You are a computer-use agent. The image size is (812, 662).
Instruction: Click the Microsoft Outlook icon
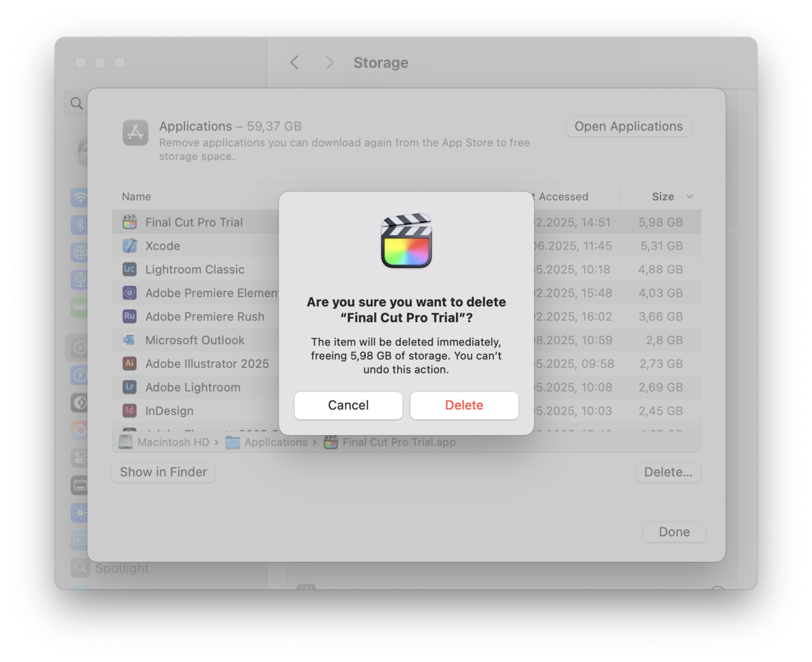(x=130, y=340)
